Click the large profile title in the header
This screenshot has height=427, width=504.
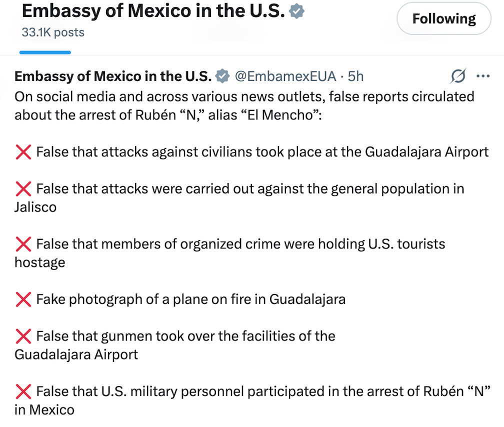(153, 11)
